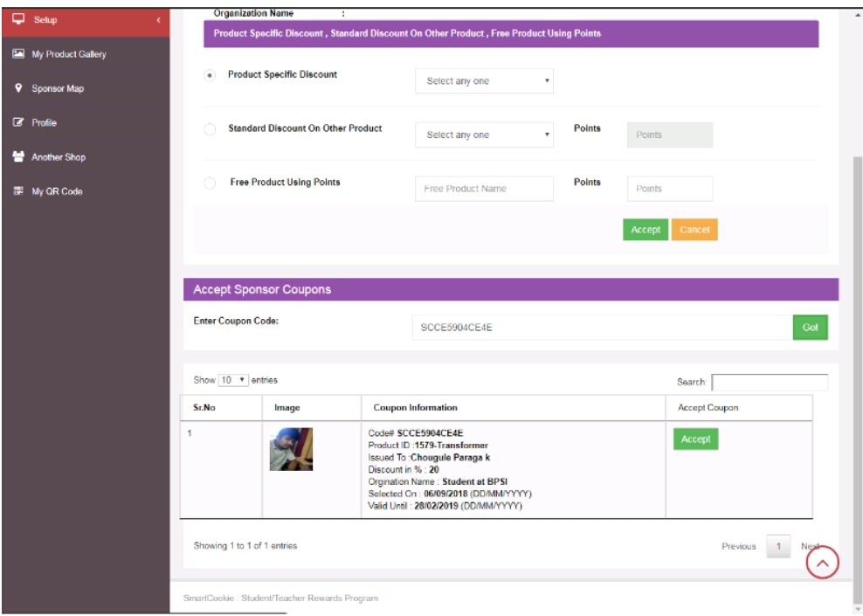
Task: Choose Standard Discount On Other Product radio
Action: (210, 130)
